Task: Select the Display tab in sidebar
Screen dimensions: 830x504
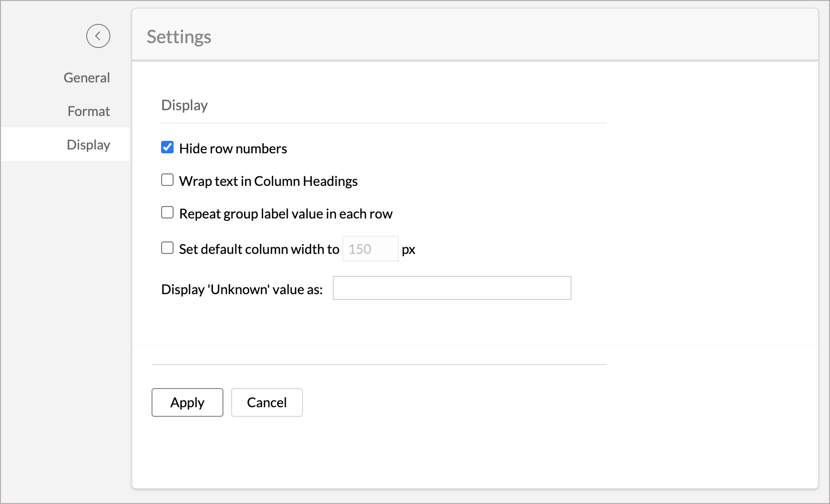Action: [x=88, y=145]
